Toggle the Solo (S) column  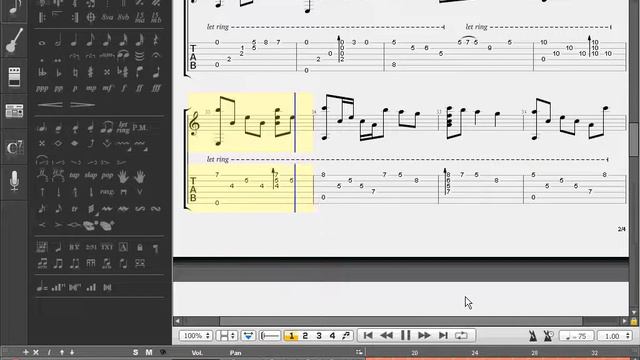pos(136,352)
